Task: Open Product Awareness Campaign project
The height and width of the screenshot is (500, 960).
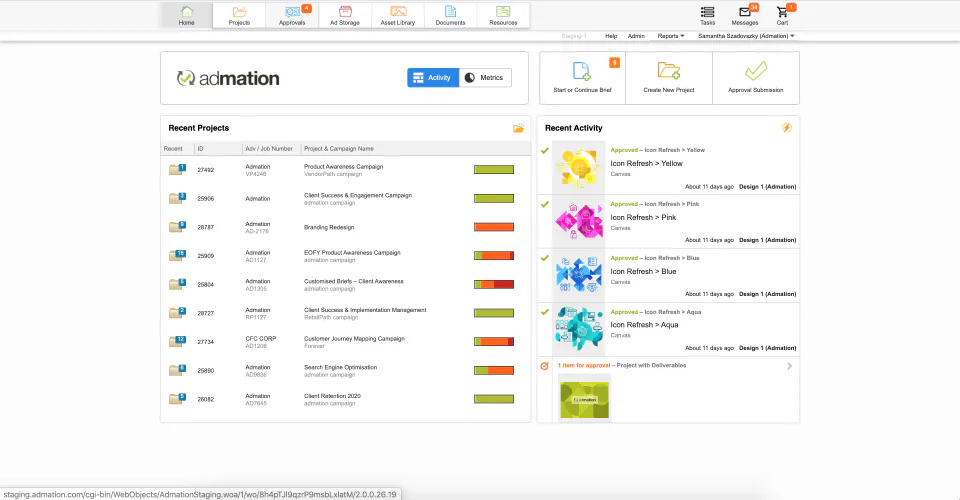Action: click(343, 166)
